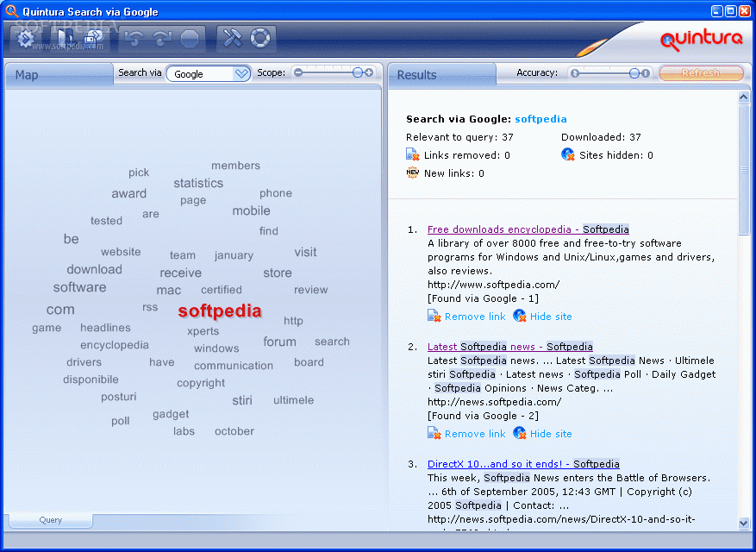The image size is (756, 552).
Task: Select the word 'software' in the map
Action: click(x=79, y=287)
